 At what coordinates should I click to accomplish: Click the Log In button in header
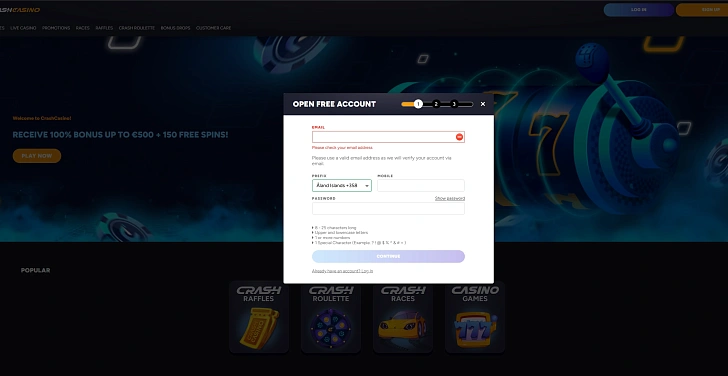[x=638, y=10]
